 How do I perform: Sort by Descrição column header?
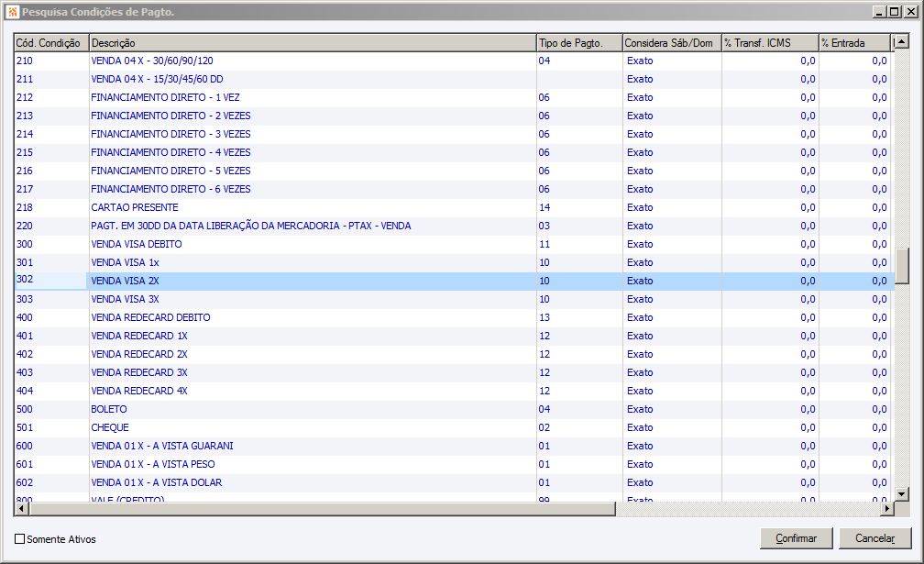tap(313, 43)
